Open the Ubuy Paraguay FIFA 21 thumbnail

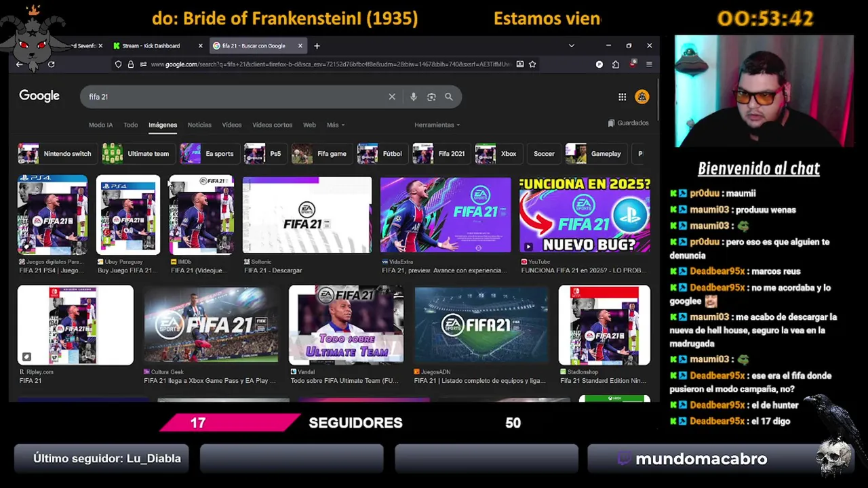(128, 215)
